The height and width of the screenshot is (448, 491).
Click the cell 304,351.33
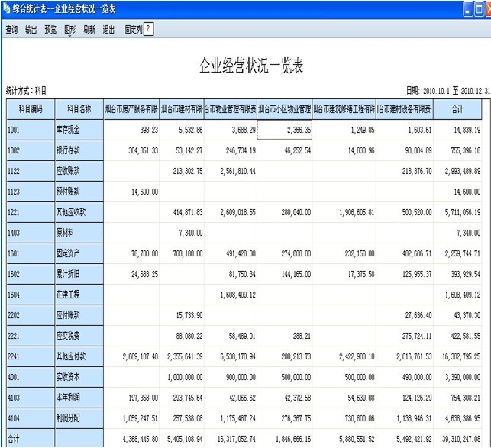click(x=131, y=150)
